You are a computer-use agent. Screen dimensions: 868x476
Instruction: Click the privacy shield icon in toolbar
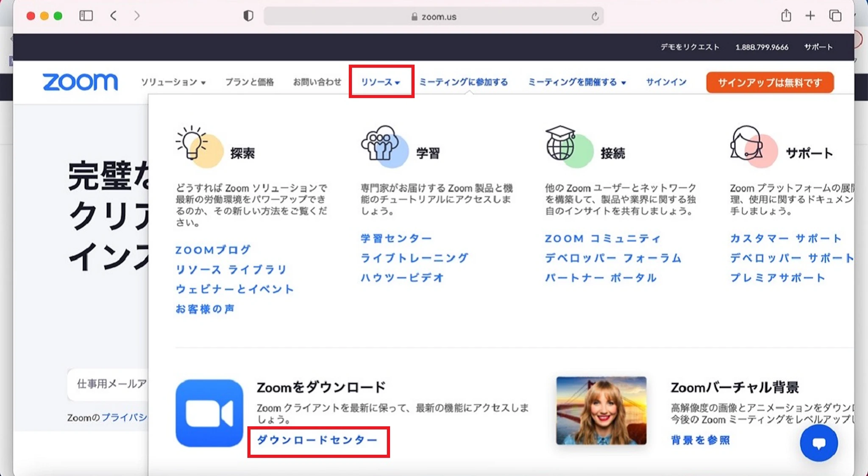(248, 16)
